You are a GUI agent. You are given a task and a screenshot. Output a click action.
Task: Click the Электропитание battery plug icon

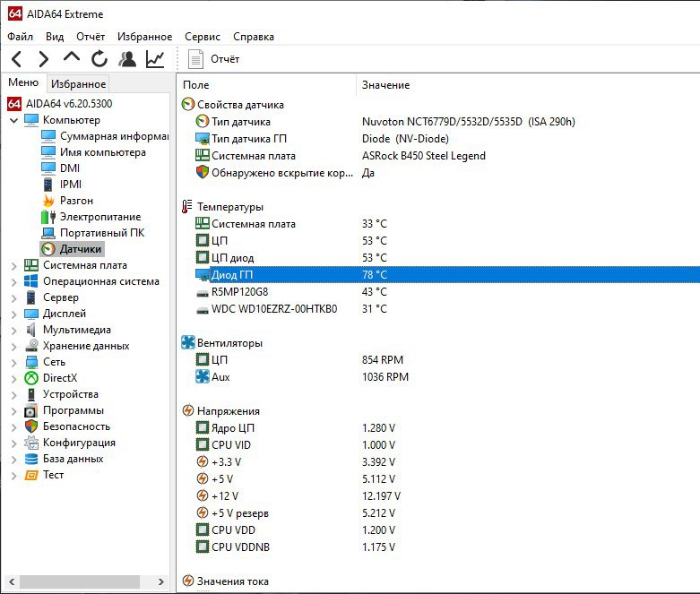coord(48,217)
